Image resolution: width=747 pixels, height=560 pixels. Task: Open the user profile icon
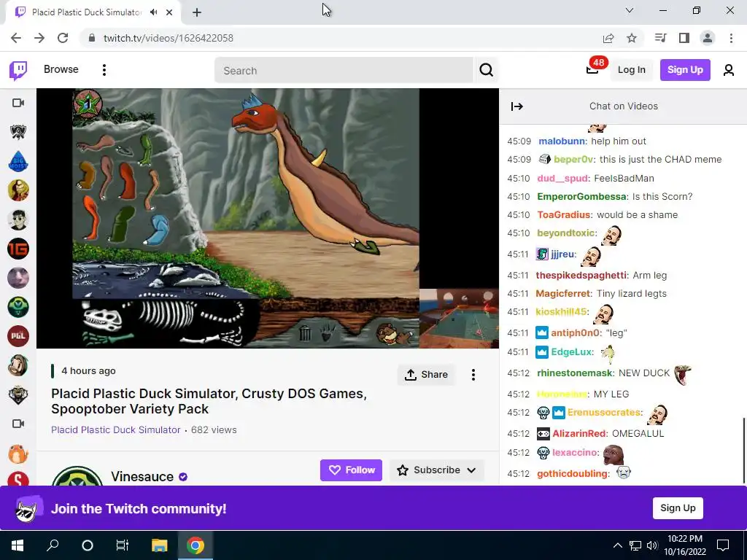pyautogui.click(x=729, y=70)
